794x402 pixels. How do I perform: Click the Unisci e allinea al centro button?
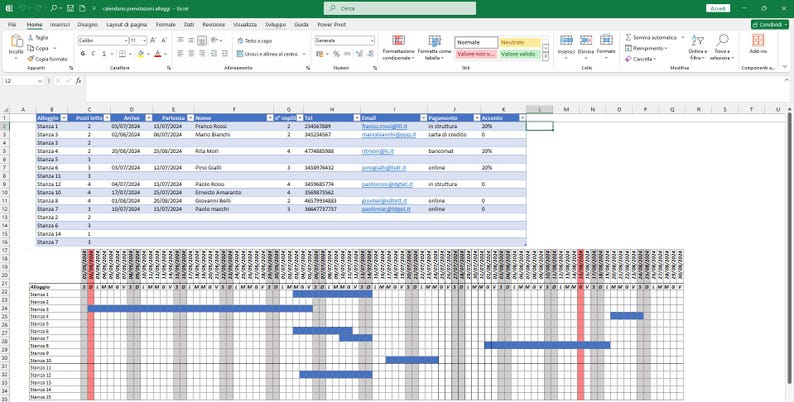point(271,54)
